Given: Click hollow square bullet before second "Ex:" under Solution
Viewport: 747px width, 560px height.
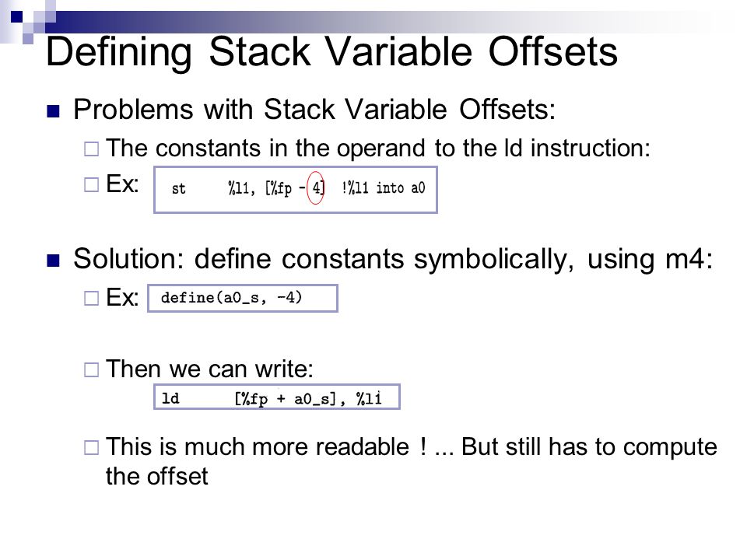Looking at the screenshot, I should click(x=92, y=299).
